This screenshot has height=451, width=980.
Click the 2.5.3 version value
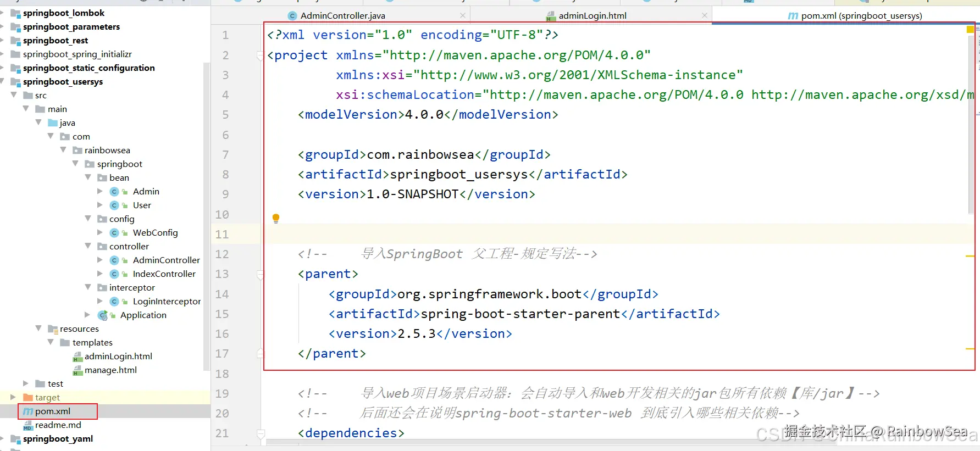[417, 333]
